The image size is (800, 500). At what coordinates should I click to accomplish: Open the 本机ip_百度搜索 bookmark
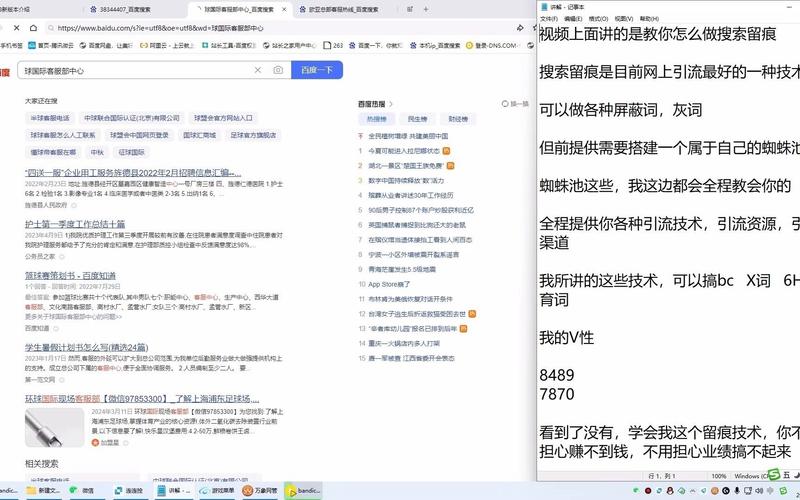point(435,45)
